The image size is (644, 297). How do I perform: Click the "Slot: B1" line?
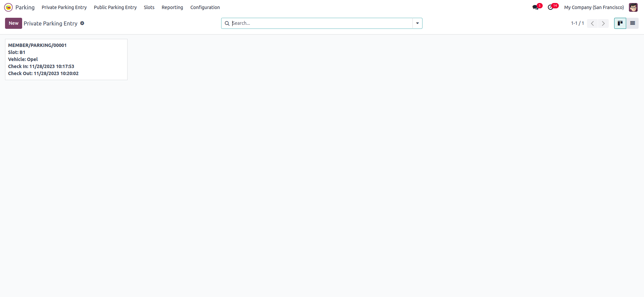click(17, 52)
